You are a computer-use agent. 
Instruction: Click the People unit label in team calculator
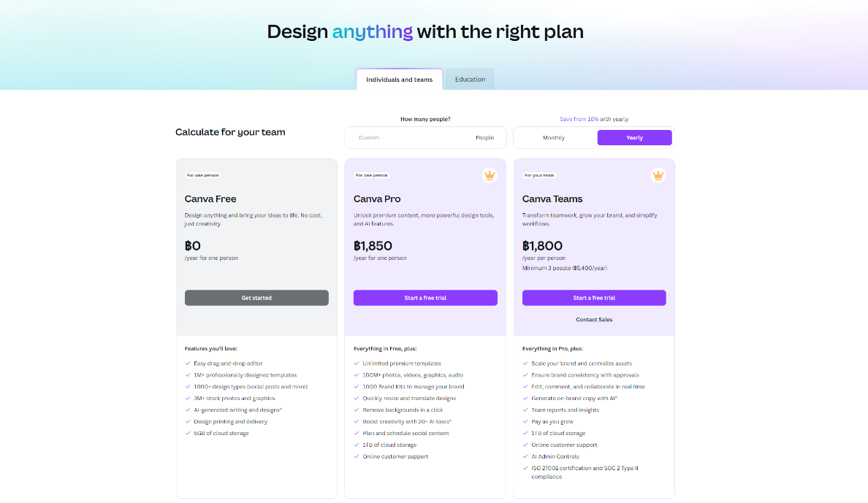pos(485,137)
